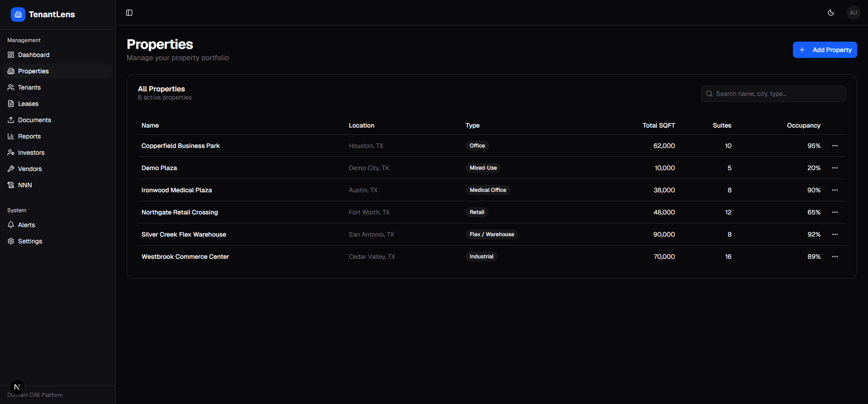This screenshot has height=404, width=868.
Task: Click the TenantLens logo icon
Action: coord(18,14)
